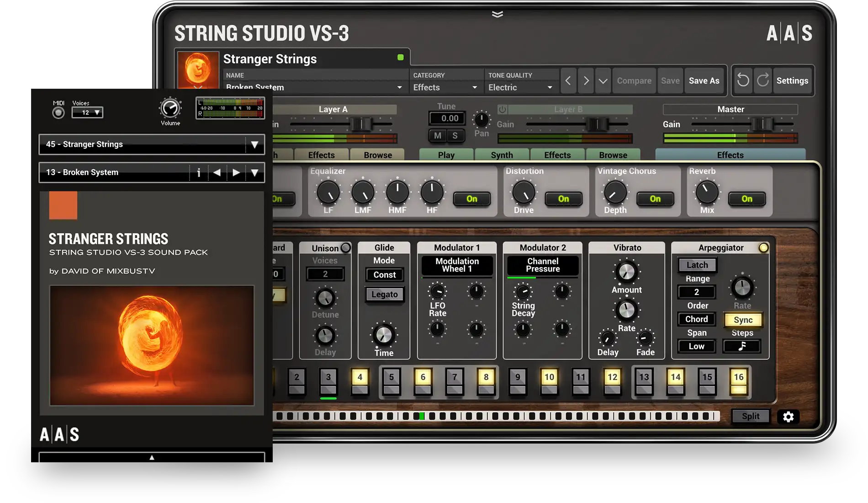Click the arpeggiator Steps note icon
The image size is (868, 503).
tap(742, 346)
